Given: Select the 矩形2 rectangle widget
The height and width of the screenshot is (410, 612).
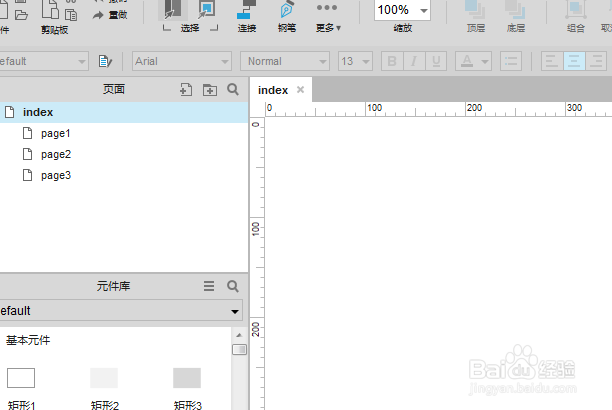Looking at the screenshot, I should (x=104, y=388).
